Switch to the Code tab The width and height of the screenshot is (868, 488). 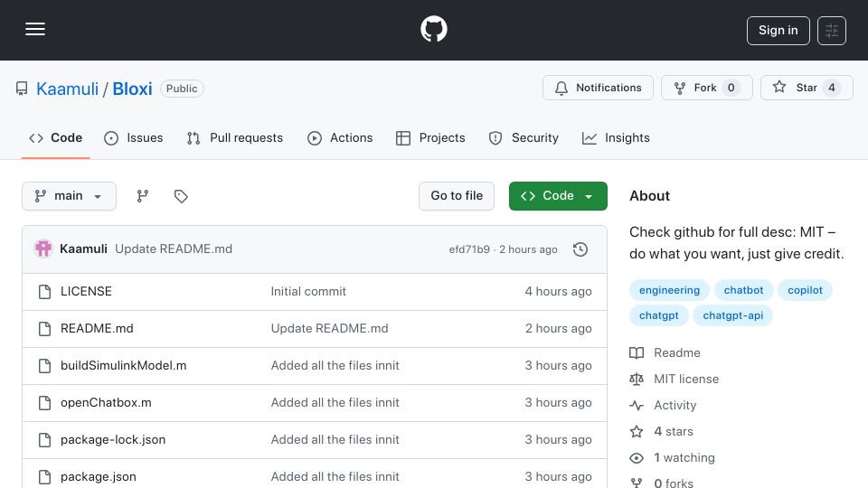tap(55, 137)
